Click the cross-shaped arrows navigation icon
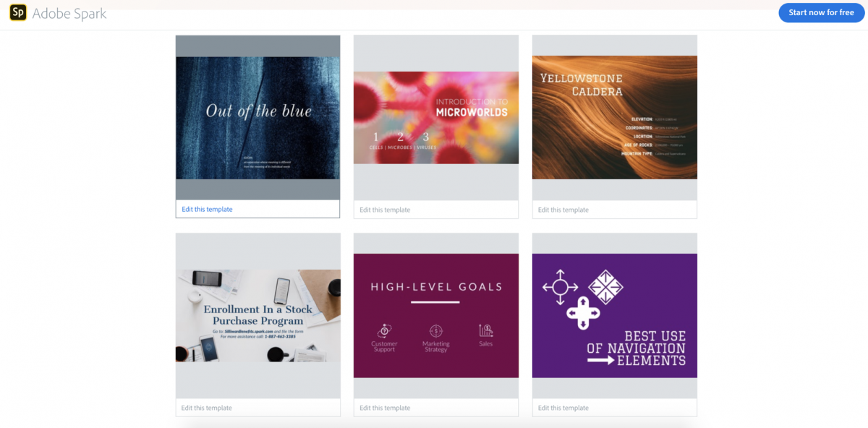 (x=583, y=312)
